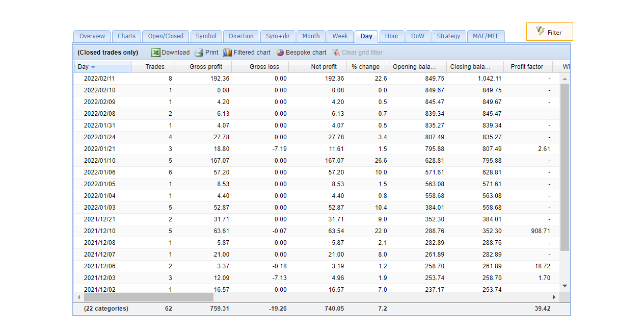
Task: View the MAE/MFE tab
Action: 486,36
